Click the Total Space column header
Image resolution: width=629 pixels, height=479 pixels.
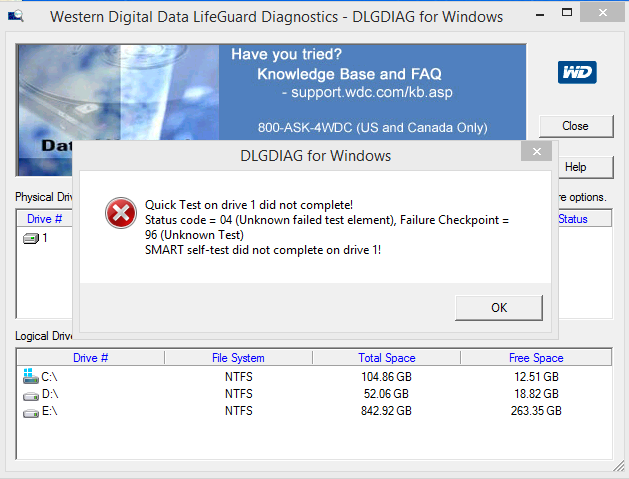[386, 358]
